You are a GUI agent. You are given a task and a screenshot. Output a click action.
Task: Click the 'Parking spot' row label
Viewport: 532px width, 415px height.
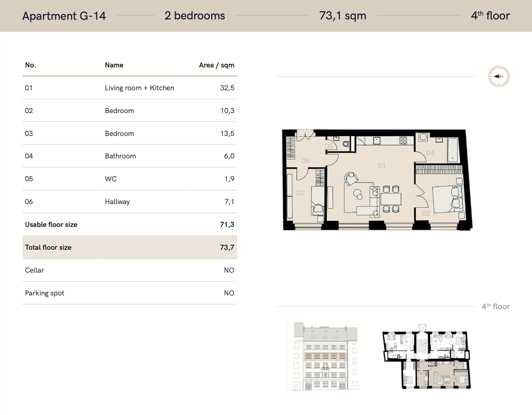tap(44, 293)
